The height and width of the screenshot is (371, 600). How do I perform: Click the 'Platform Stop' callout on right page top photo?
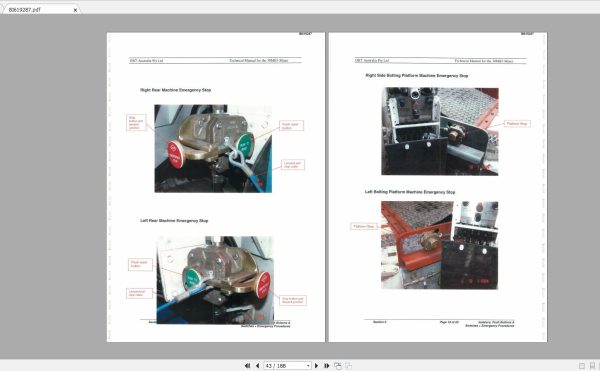coord(517,124)
